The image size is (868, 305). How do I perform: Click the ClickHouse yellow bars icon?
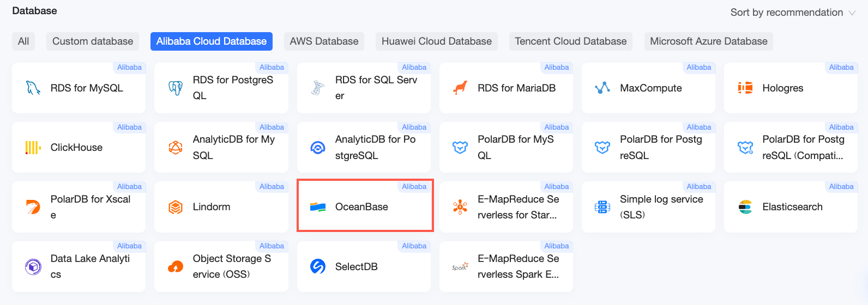[33, 148]
